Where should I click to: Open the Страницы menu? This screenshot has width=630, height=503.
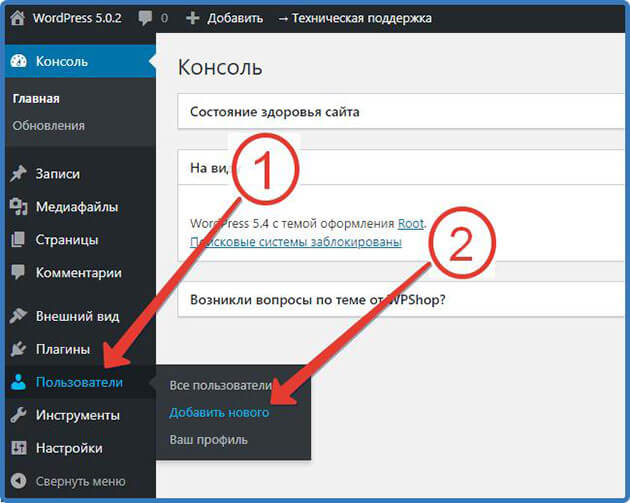tap(80, 239)
